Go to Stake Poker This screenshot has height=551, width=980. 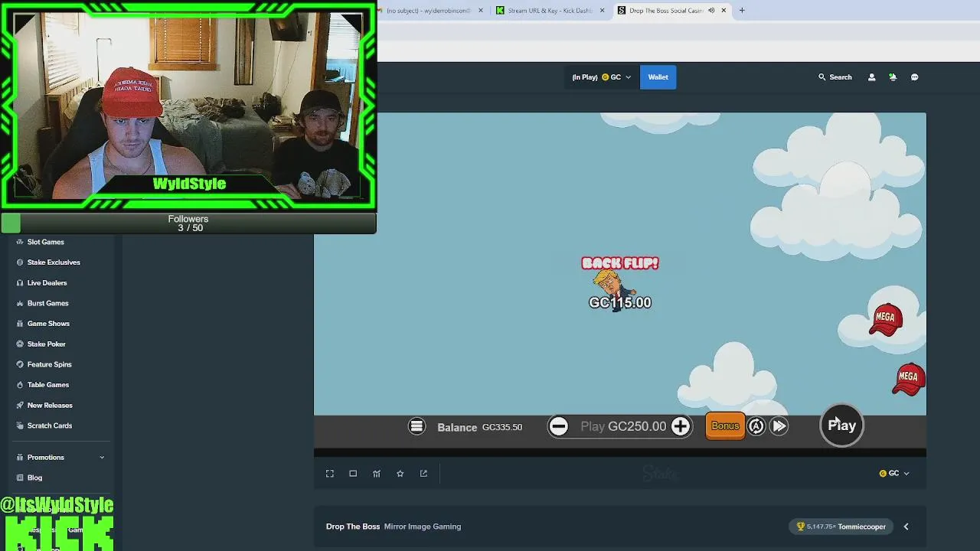click(x=47, y=344)
